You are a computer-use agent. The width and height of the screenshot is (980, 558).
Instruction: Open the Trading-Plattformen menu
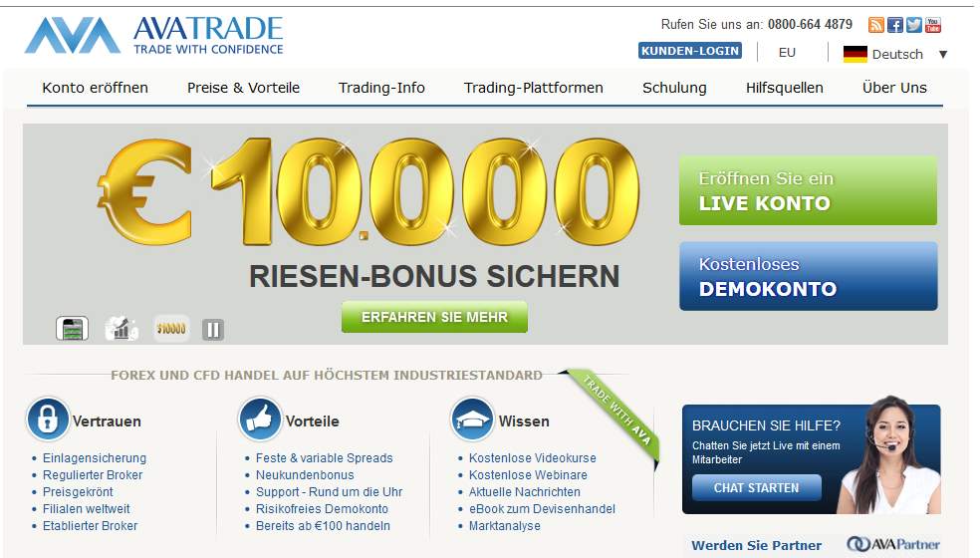point(533,88)
